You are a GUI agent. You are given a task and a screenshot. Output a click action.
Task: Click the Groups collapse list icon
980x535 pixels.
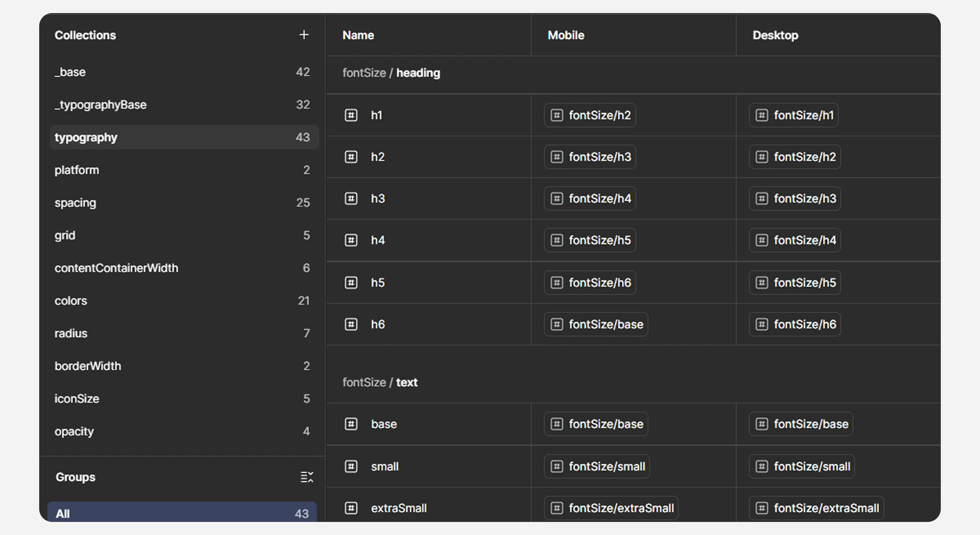[307, 477]
